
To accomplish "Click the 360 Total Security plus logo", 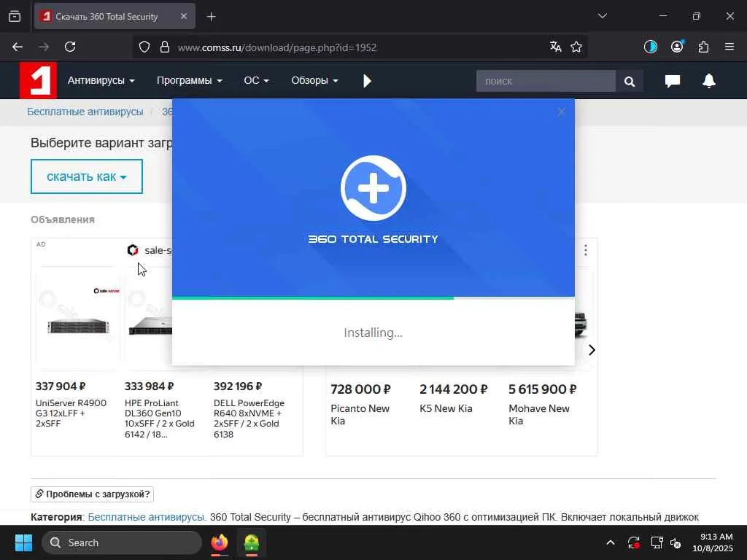I will point(373,188).
